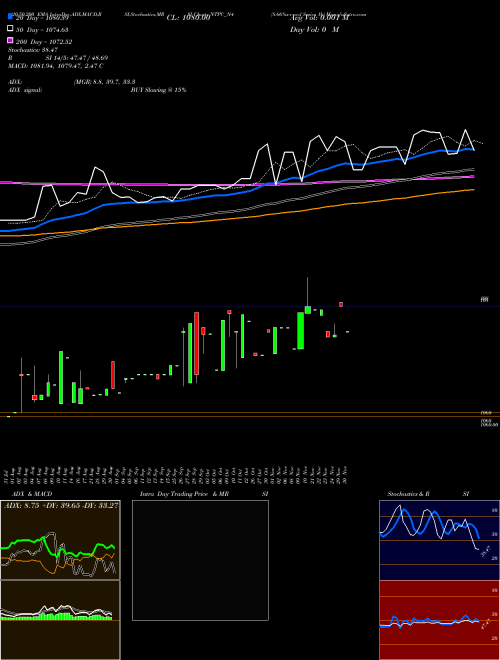The image size is (500, 660).
Task: Select the '200 Day = 1072.52' legend text
Action: pos(44,42)
